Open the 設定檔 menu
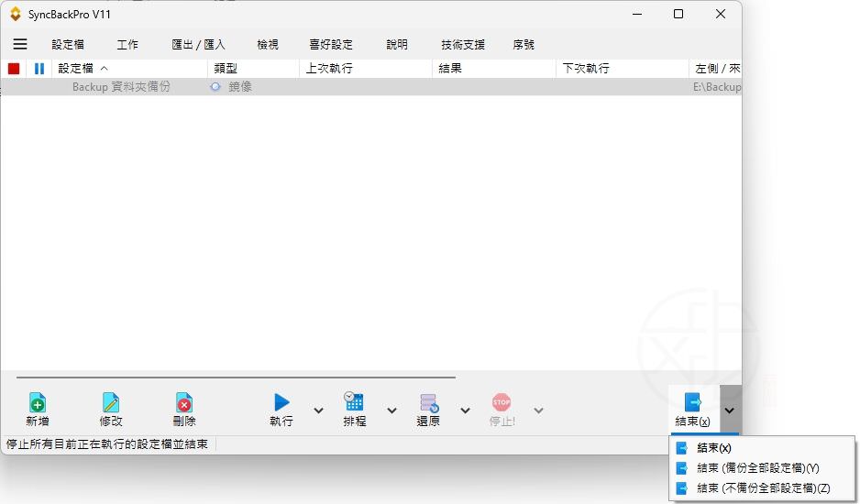Screen dimensions: 860x504 [68, 44]
